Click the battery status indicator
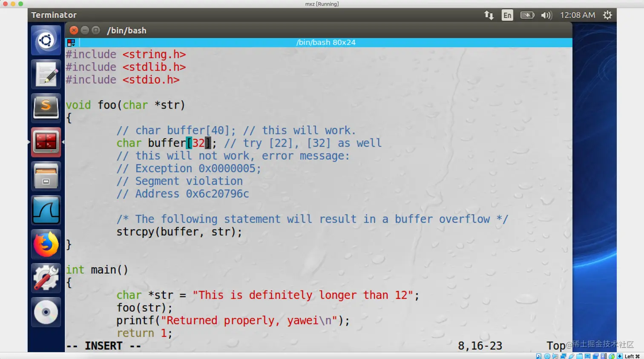This screenshot has height=359, width=644. (x=527, y=15)
